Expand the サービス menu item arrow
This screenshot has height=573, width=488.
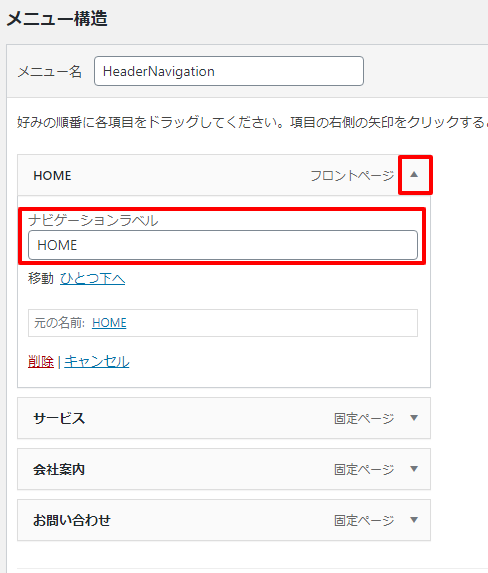pyautogui.click(x=414, y=418)
